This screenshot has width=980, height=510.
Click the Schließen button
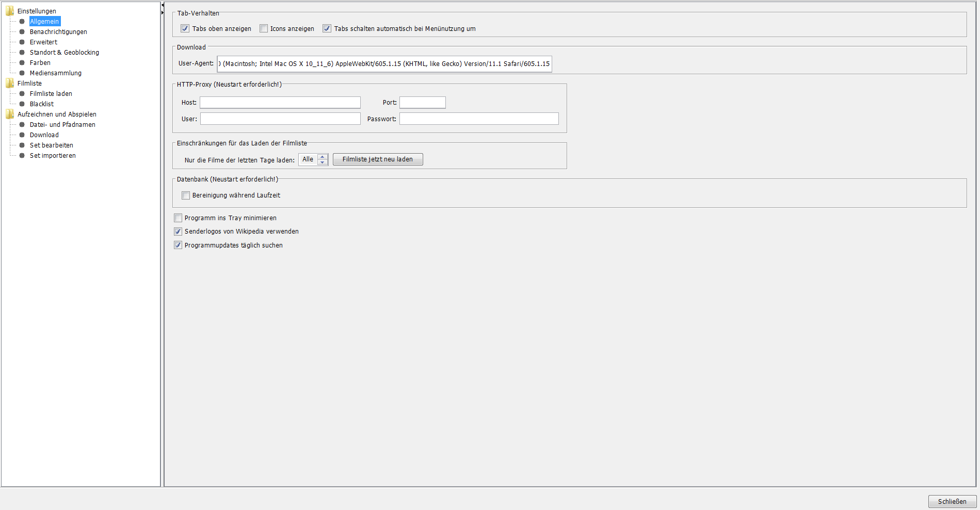click(x=952, y=501)
